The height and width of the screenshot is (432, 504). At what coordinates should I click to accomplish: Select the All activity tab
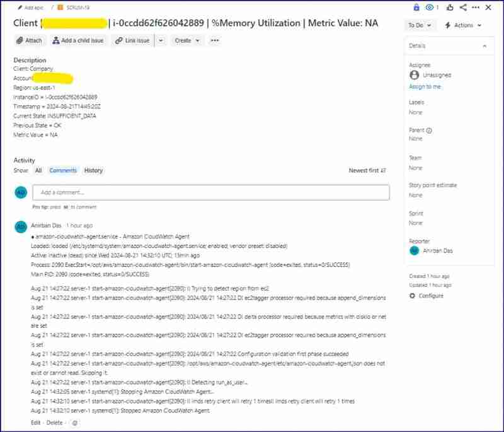click(x=37, y=170)
